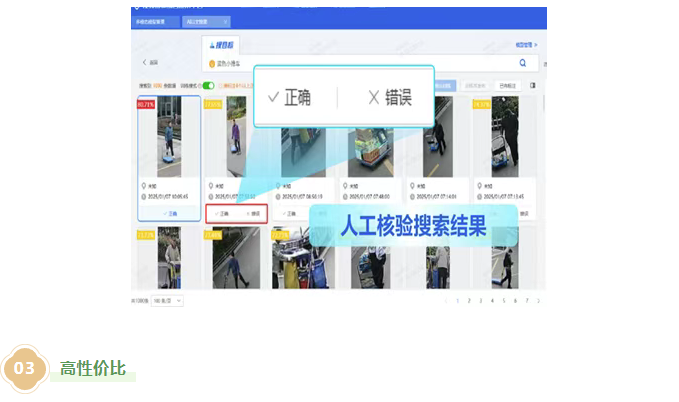Image resolution: width=679 pixels, height=402 pixels.
Task: Click the location pin icon on the 10:06:45 card
Action: pos(144,186)
